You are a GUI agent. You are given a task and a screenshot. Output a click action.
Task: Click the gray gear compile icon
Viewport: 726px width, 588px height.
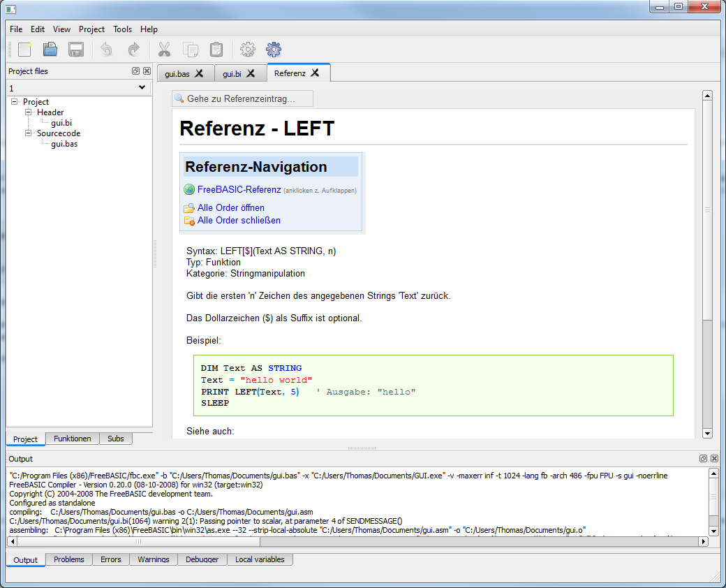click(x=247, y=49)
